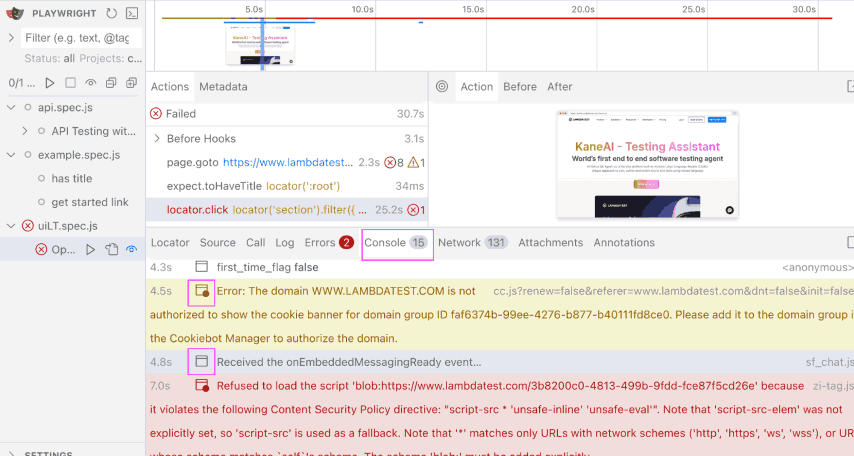This screenshot has width=854, height=456.
Task: Type in the test filter input field
Action: pos(76,38)
